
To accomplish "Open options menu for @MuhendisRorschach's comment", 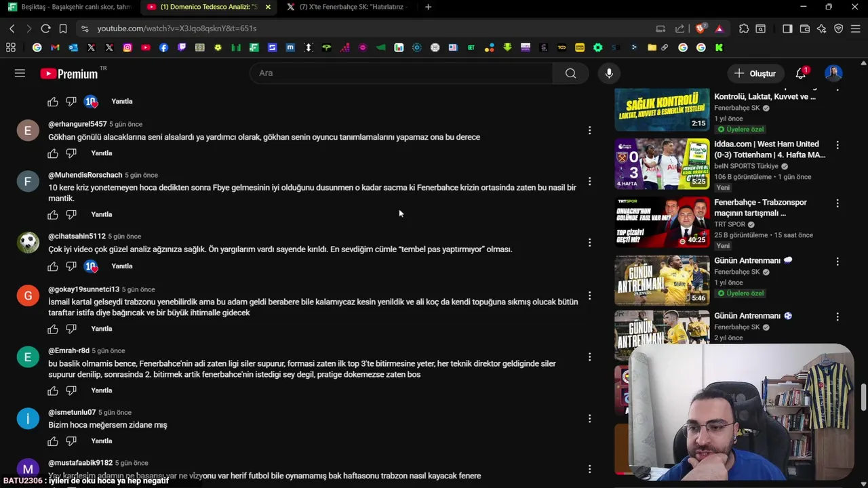I will (x=589, y=181).
